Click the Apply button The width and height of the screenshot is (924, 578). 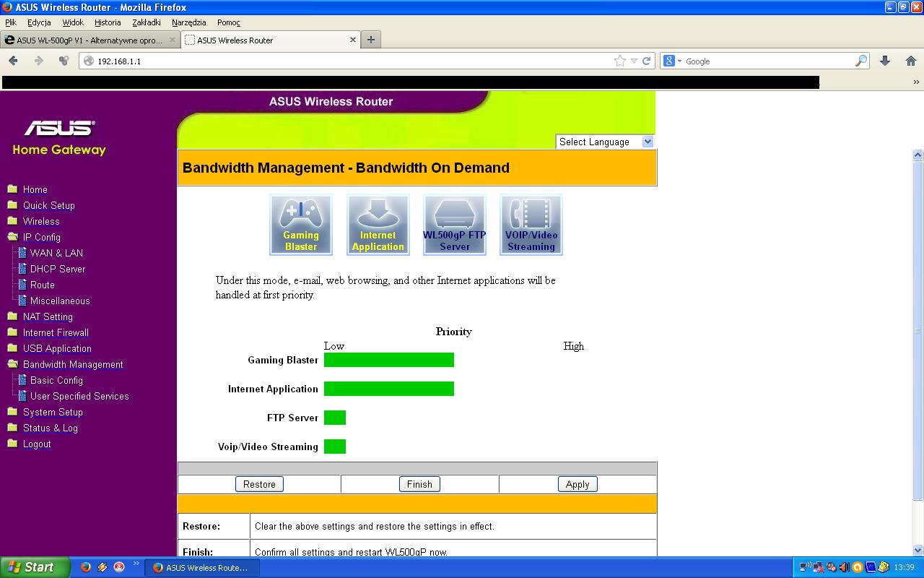pyautogui.click(x=577, y=484)
